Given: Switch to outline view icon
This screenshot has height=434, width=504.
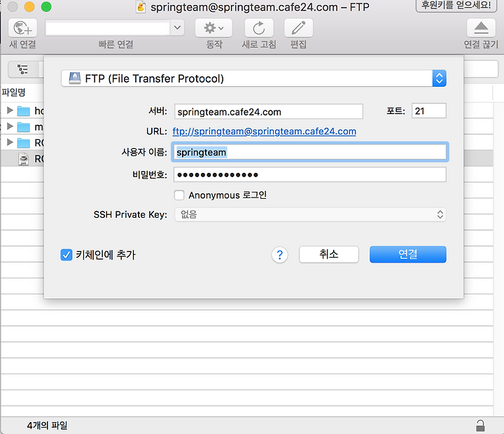Looking at the screenshot, I should tap(22, 69).
